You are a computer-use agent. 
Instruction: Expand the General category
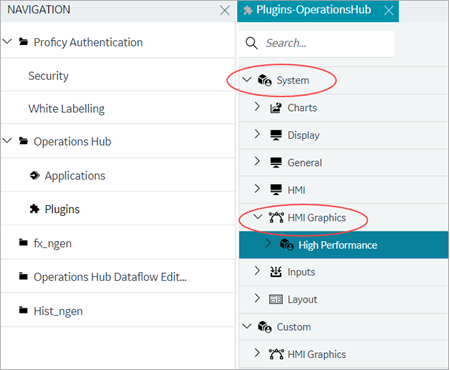(x=257, y=161)
